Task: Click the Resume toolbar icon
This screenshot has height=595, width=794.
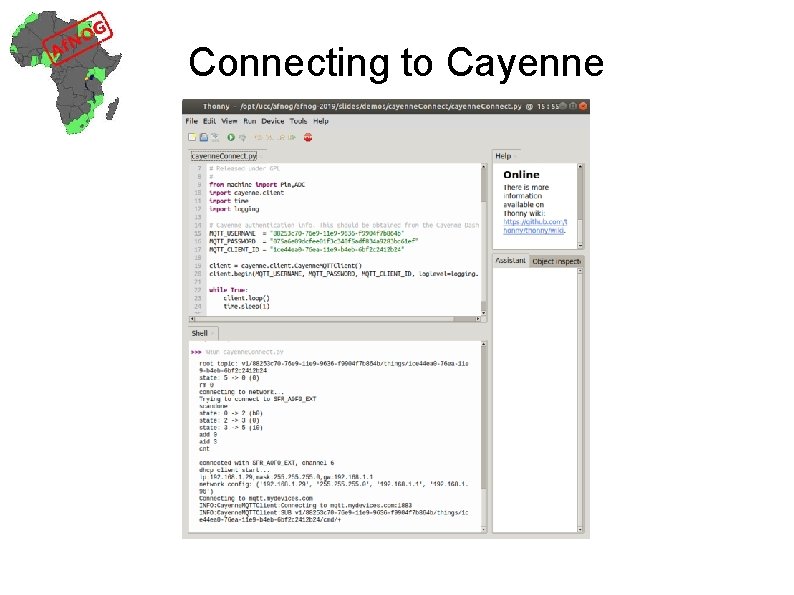Action: 292,137
